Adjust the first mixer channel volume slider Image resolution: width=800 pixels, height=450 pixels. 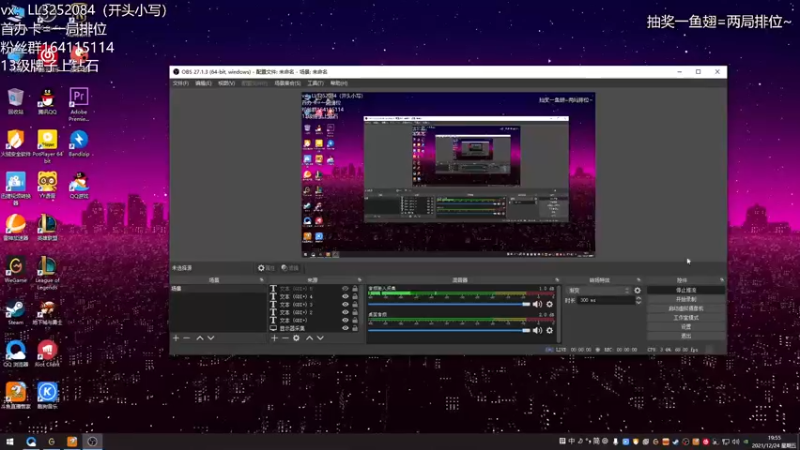(449, 304)
